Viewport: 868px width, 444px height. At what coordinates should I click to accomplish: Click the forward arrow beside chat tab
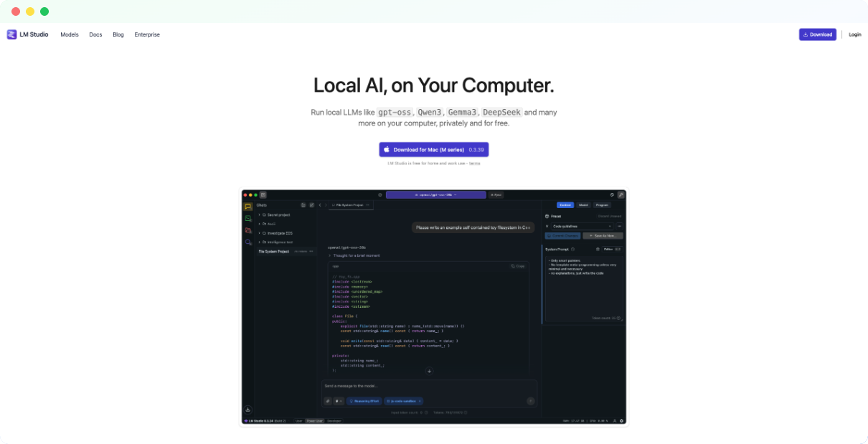326,205
